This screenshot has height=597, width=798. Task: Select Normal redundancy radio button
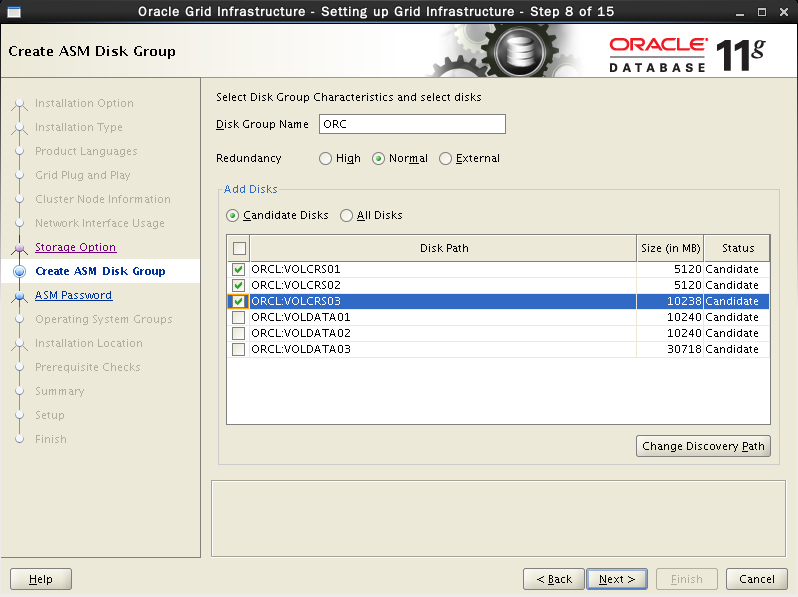tap(379, 159)
